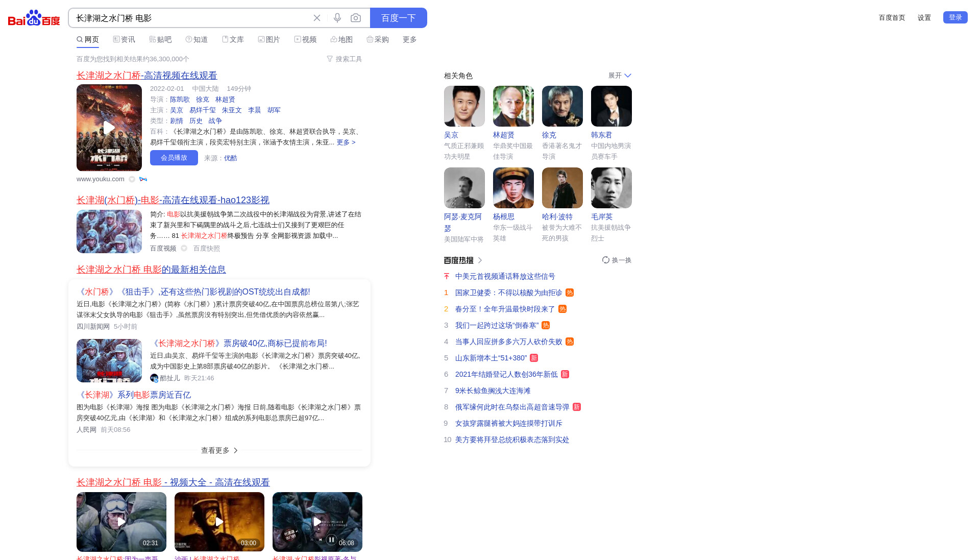Open 百度热搜 heading arrow
Screen dimensions: 980x560
coord(480,260)
